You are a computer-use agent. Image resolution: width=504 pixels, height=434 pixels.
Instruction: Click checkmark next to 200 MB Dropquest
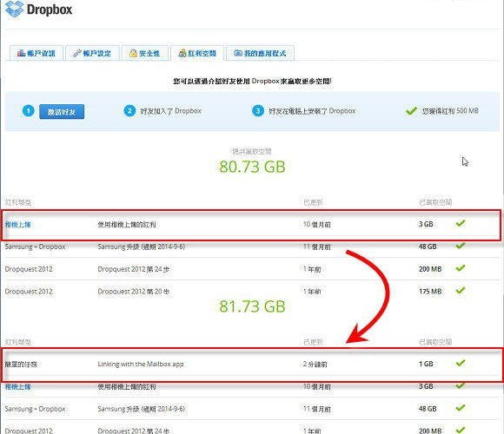(461, 267)
